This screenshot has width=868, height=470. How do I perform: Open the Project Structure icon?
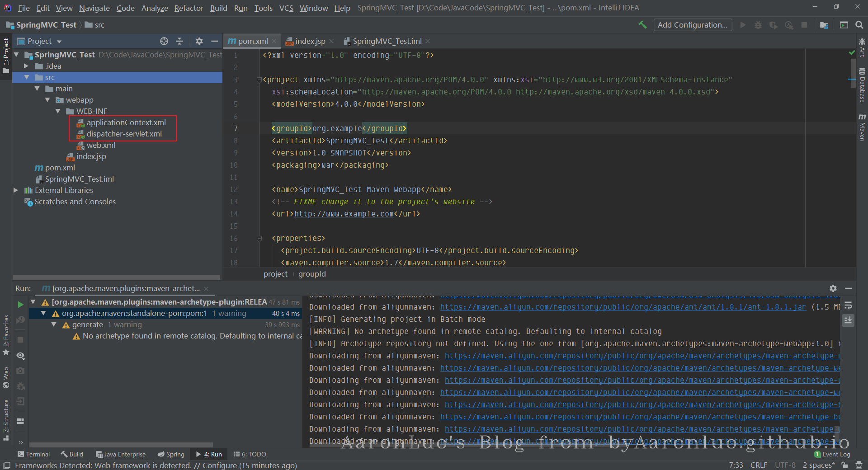tap(824, 25)
